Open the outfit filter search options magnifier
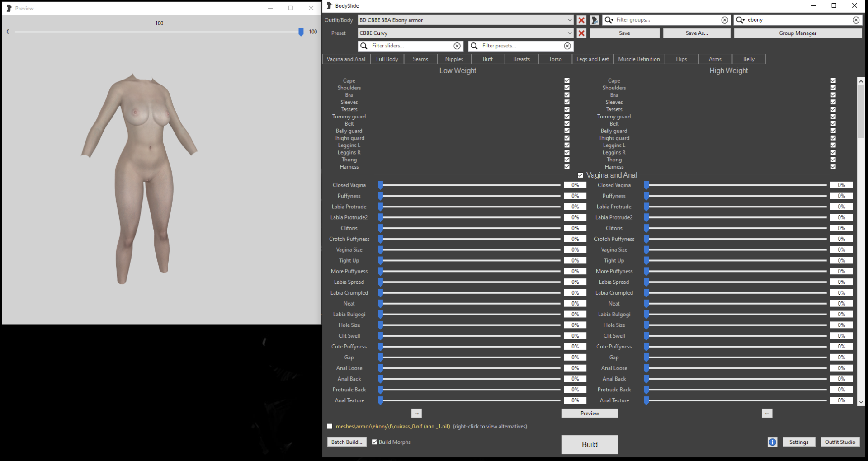Viewport: 868px width, 461px height. pos(740,20)
